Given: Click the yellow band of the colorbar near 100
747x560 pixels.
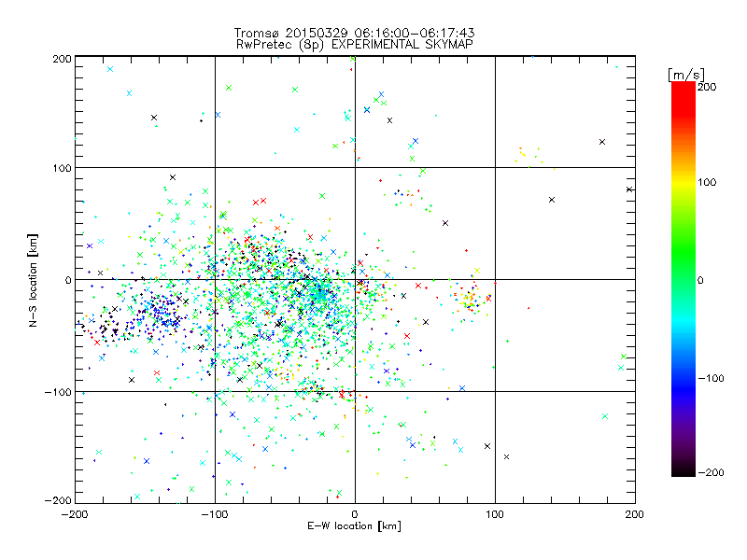Looking at the screenshot, I should 684,182.
